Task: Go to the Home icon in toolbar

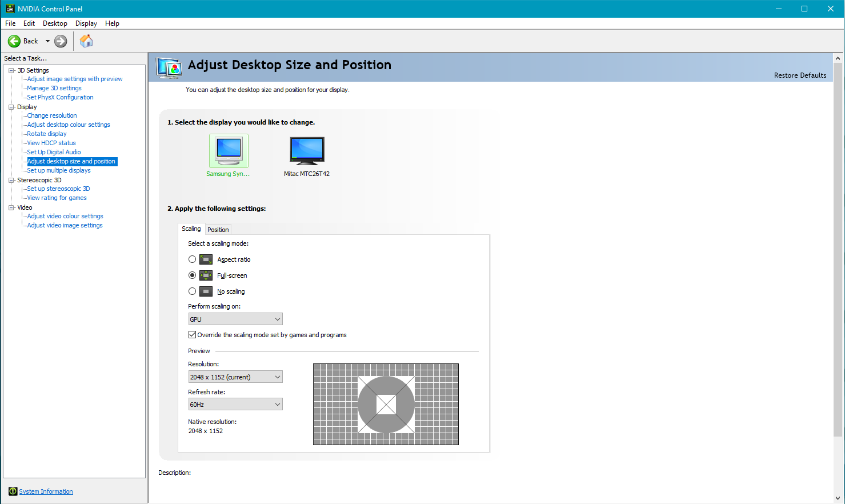Action: coord(86,41)
